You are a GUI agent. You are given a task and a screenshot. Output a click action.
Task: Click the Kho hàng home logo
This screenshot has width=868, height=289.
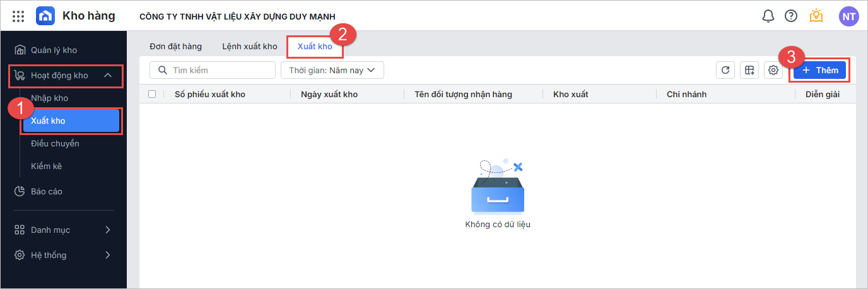pyautogui.click(x=45, y=16)
